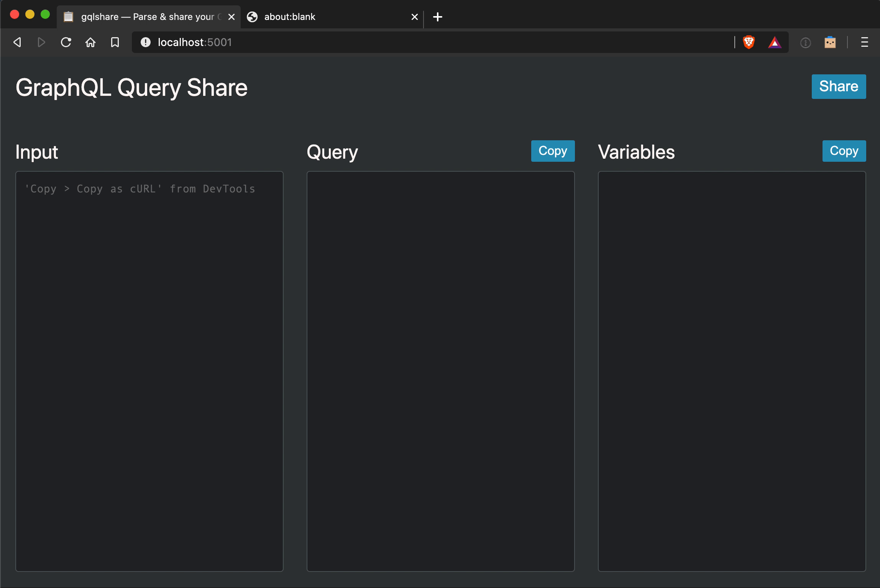Close the about:blank tab
This screenshot has width=880, height=588.
tap(414, 17)
